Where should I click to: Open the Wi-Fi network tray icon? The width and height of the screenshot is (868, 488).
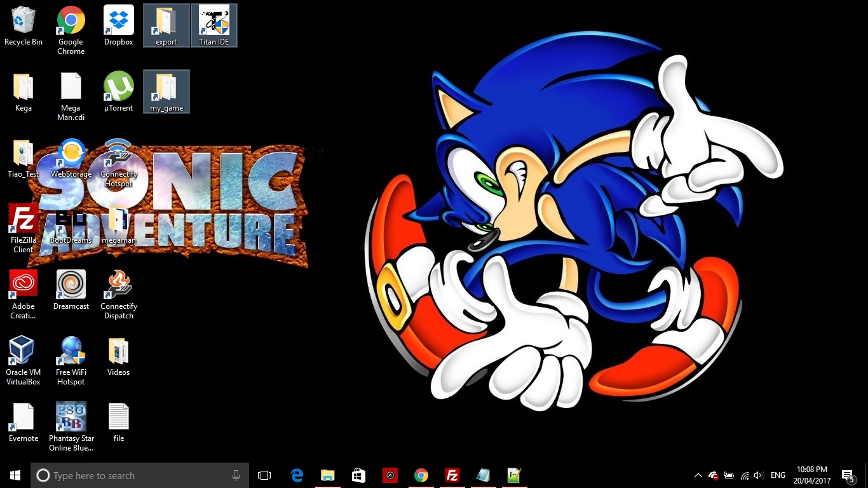[x=744, y=475]
